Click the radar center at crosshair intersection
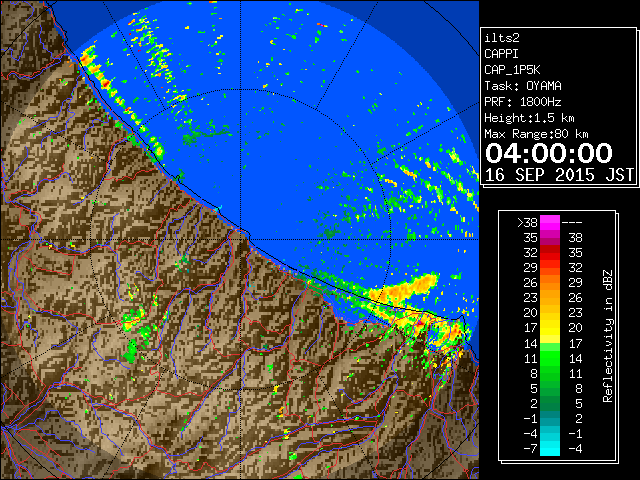The image size is (640, 480). 241,239
